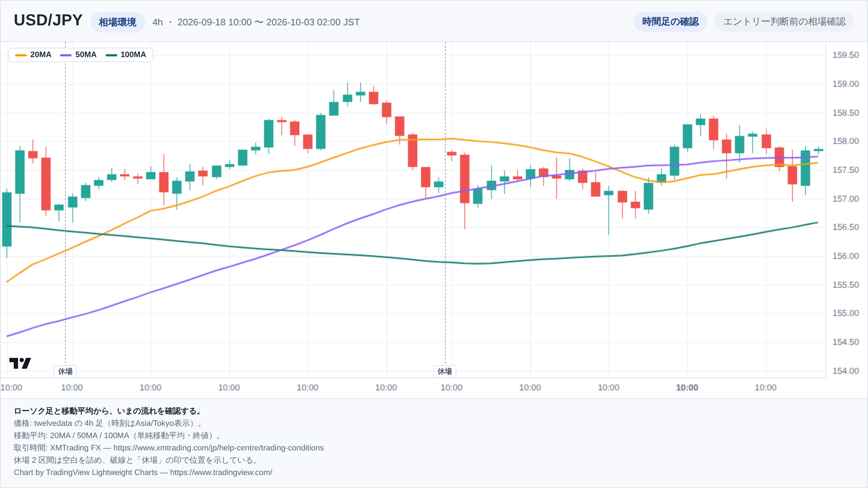Image resolution: width=868 pixels, height=488 pixels.
Task: Click the 時間足の確認 pill
Action: coord(670,22)
